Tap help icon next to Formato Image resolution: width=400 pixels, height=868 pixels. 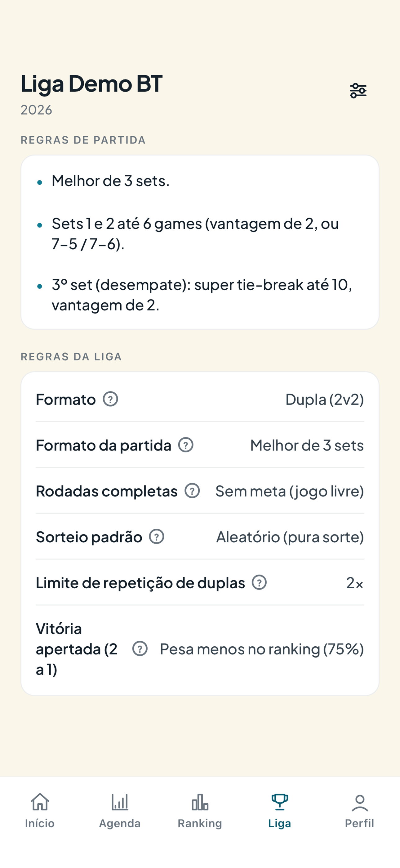(x=110, y=399)
